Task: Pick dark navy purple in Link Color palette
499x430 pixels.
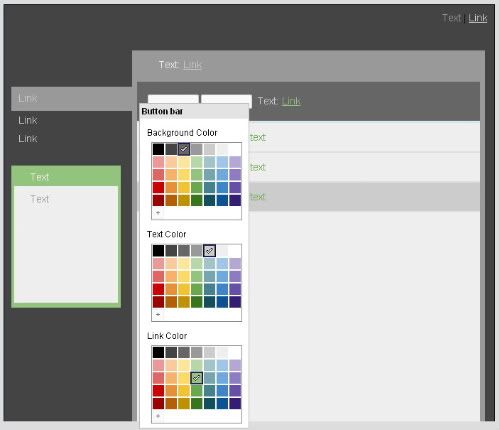Action: [x=235, y=403]
